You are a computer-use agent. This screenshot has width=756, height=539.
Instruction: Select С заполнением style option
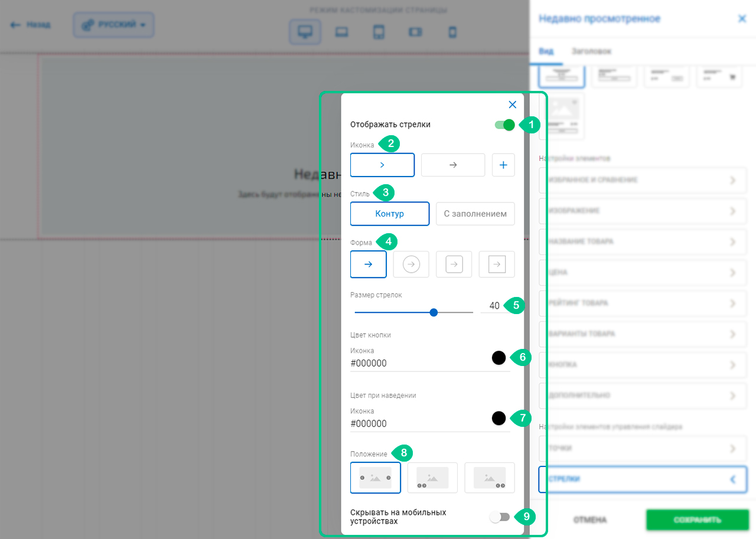pyautogui.click(x=475, y=214)
